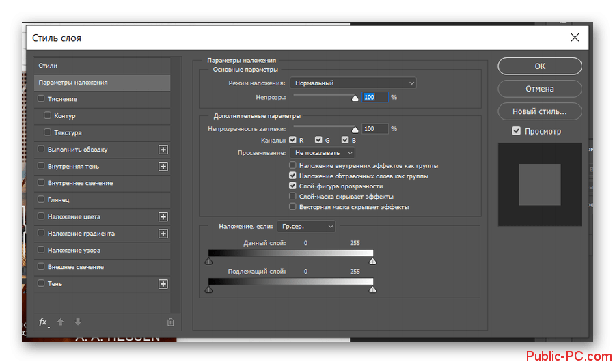Click the Непрозрачность заливки value field
The image size is (615, 364).
[375, 129]
